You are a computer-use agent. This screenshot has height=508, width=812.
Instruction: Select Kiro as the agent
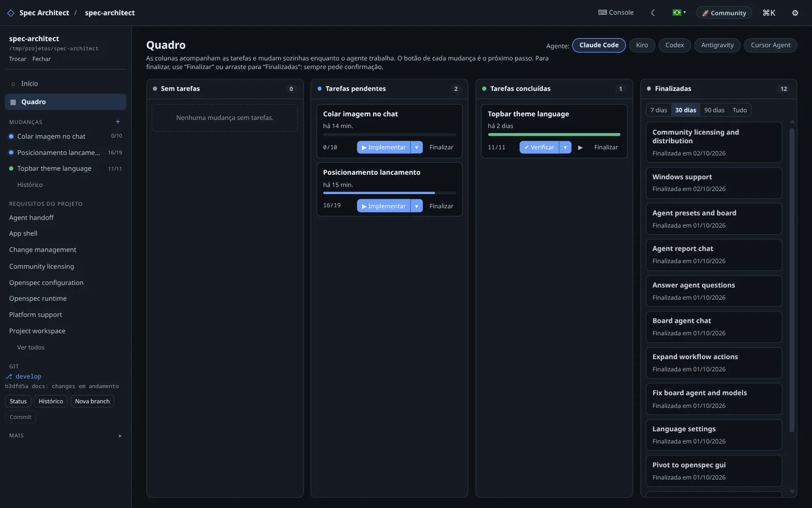(x=642, y=45)
